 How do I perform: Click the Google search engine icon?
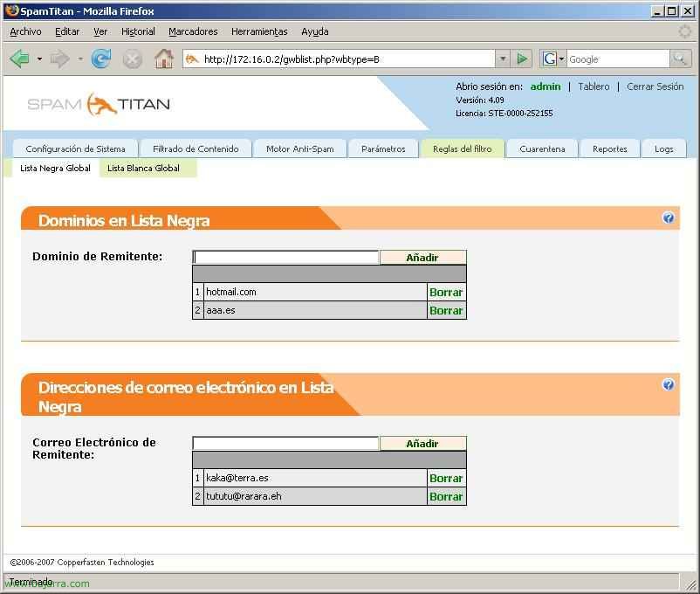(550, 59)
